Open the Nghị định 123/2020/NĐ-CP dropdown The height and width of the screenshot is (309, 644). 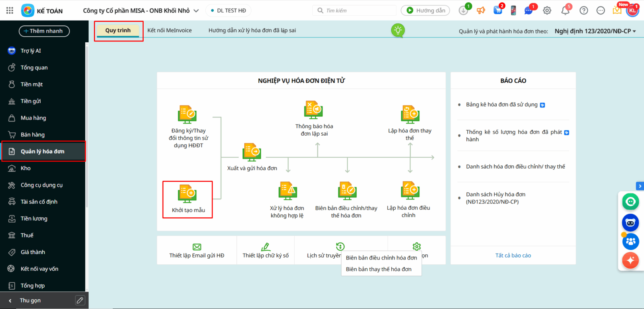click(595, 31)
